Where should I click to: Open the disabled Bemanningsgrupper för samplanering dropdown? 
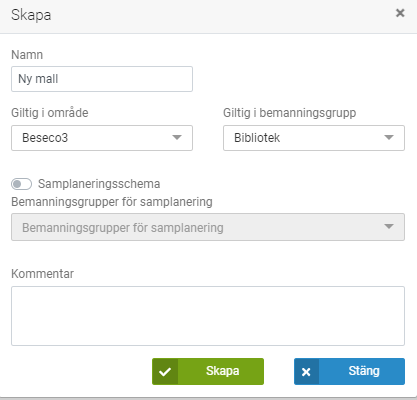(x=208, y=227)
